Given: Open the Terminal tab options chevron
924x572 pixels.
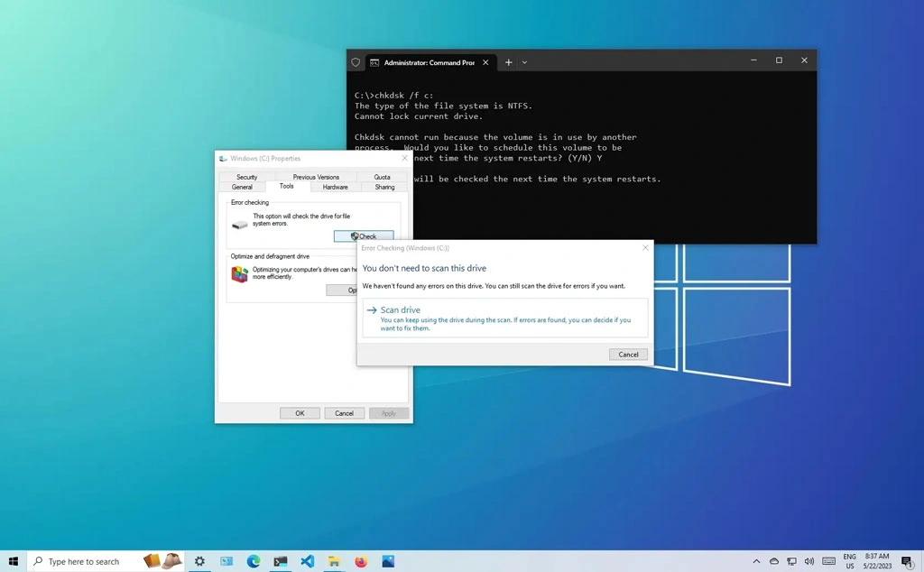Looking at the screenshot, I should click(x=524, y=62).
